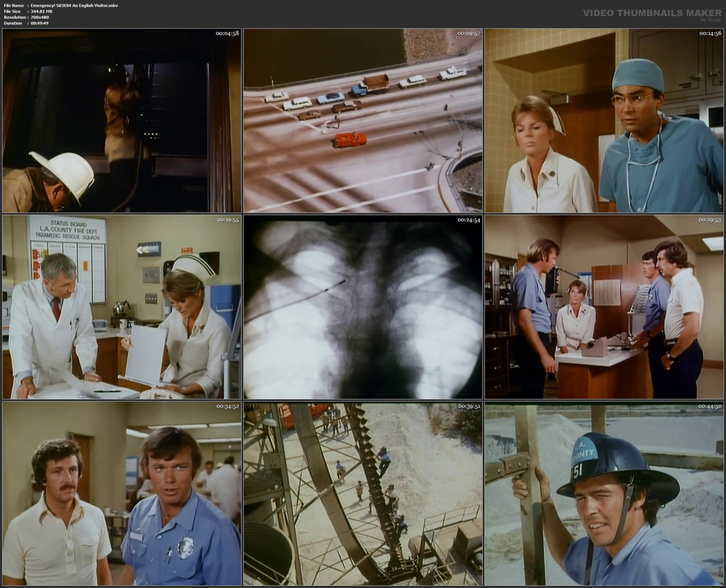The image size is (726, 588).
Task: Select the surgeon and nurse thumbnail 00:14:56
Action: [x=604, y=121]
